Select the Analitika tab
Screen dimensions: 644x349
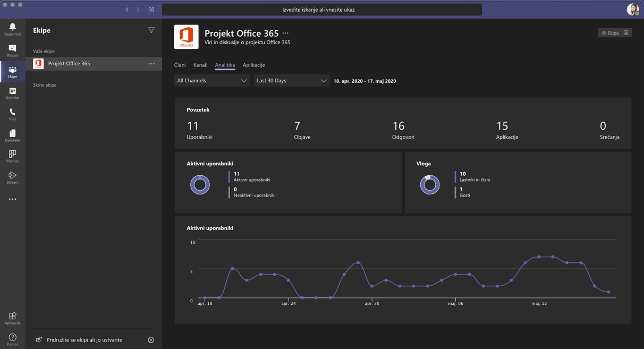coord(225,65)
